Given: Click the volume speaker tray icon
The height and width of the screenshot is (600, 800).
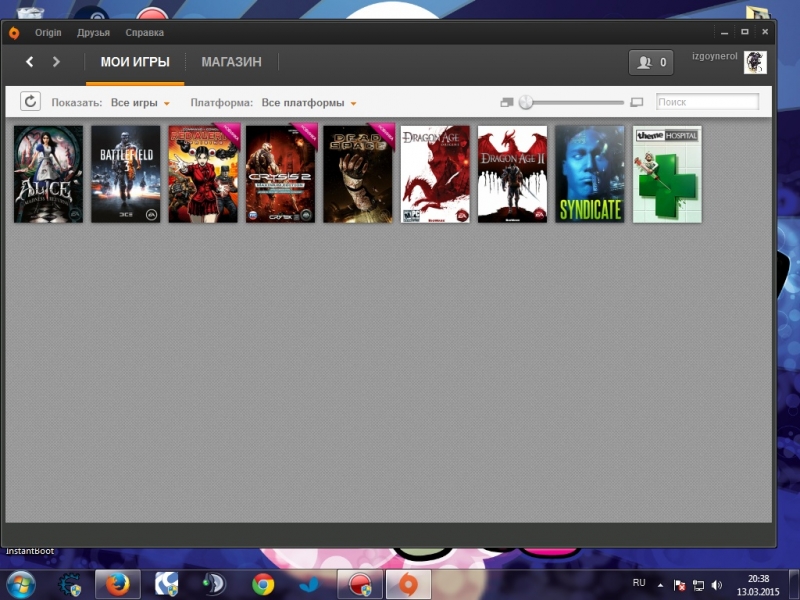Looking at the screenshot, I should (x=717, y=585).
